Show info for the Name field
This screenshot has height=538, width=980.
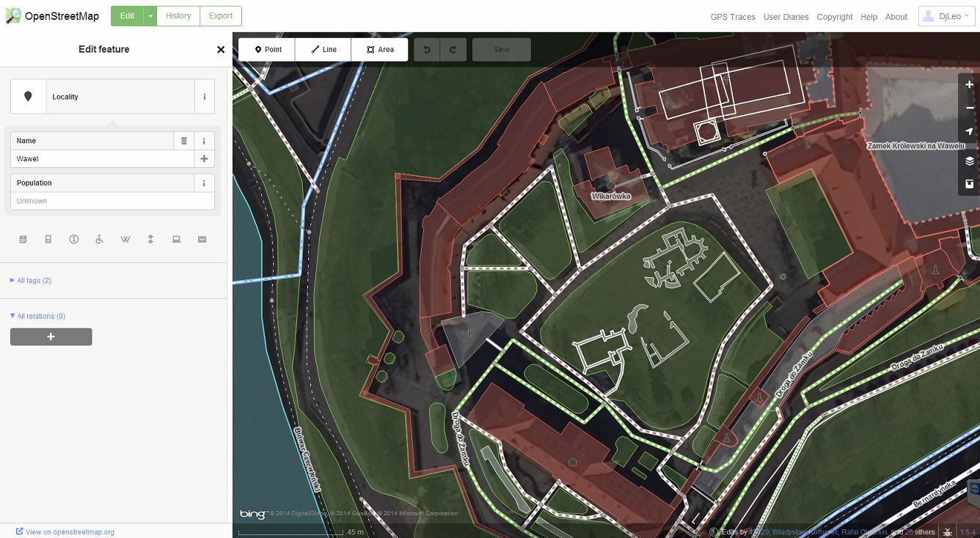204,141
